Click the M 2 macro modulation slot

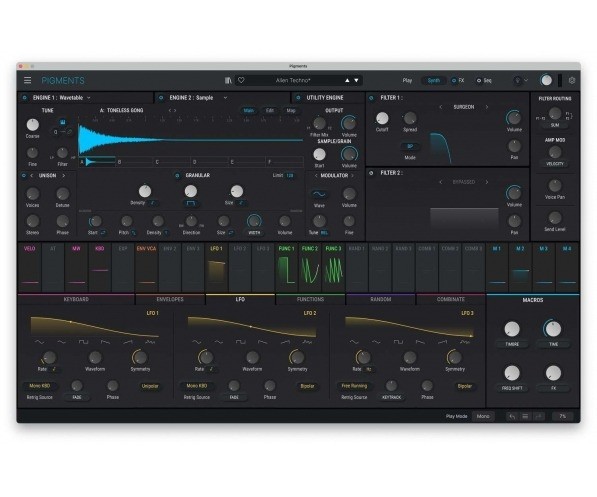(x=520, y=267)
